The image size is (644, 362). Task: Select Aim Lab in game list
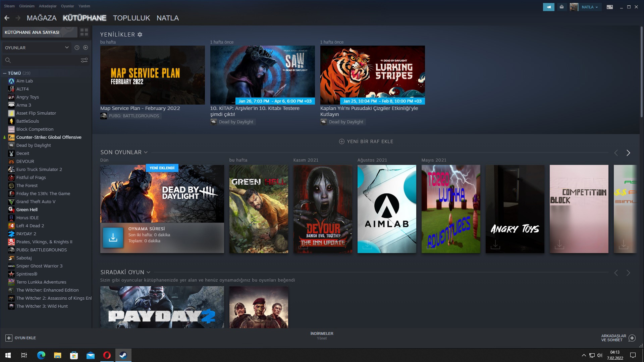(24, 81)
